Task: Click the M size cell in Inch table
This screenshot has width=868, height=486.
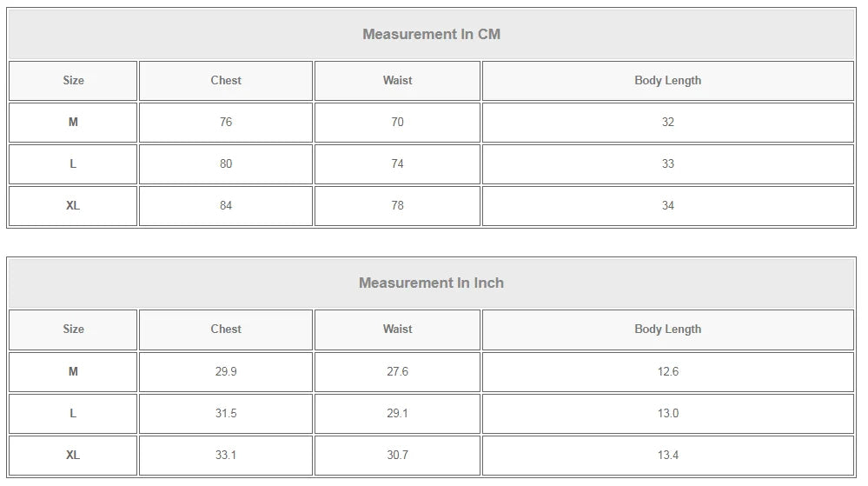Action: 73,372
